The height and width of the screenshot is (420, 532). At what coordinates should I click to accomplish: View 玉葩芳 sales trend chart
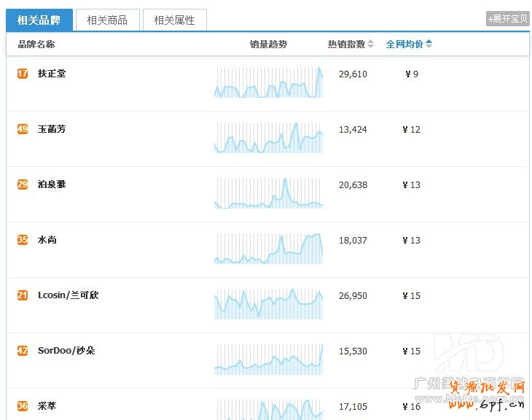tap(268, 138)
